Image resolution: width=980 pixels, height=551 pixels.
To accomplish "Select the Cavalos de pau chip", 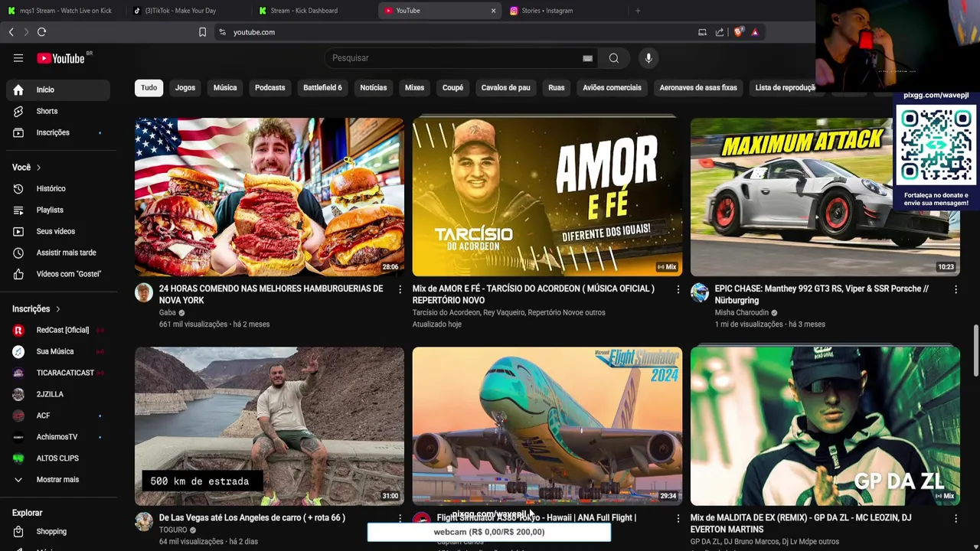I will 505,87.
